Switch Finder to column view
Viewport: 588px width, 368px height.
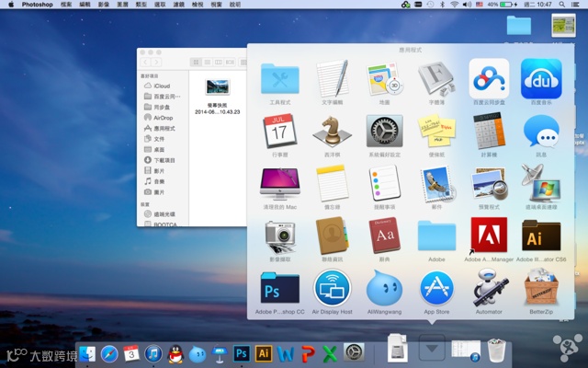[219, 62]
